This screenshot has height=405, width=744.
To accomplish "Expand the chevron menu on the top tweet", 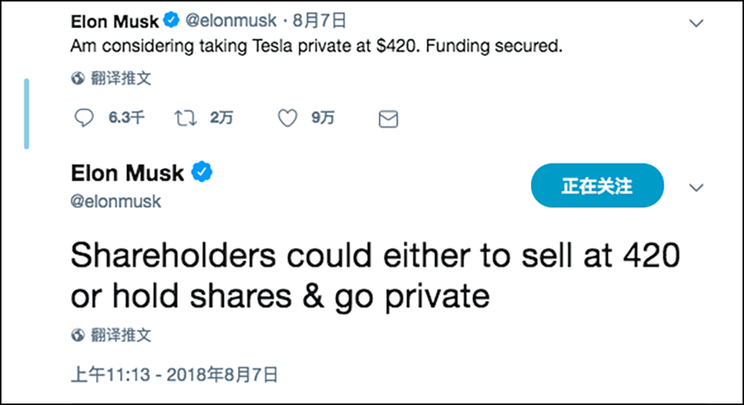I will pyautogui.click(x=697, y=22).
